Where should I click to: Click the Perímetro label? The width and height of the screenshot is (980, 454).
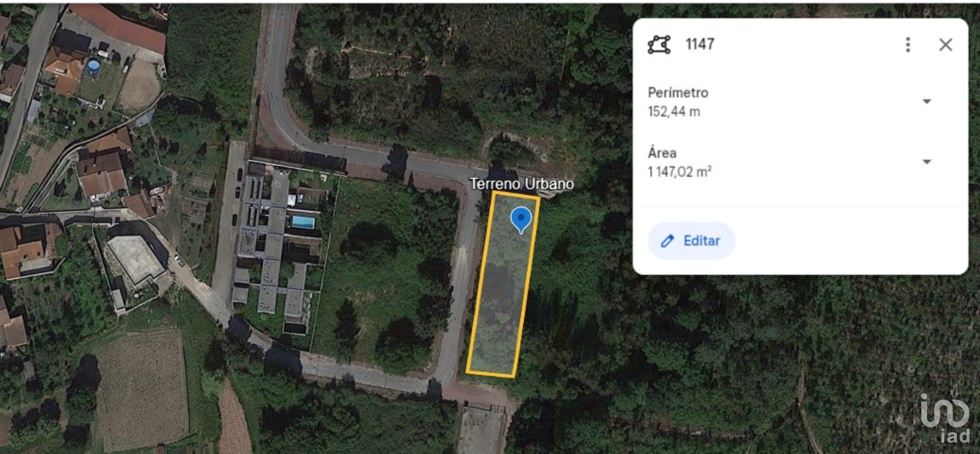(678, 93)
